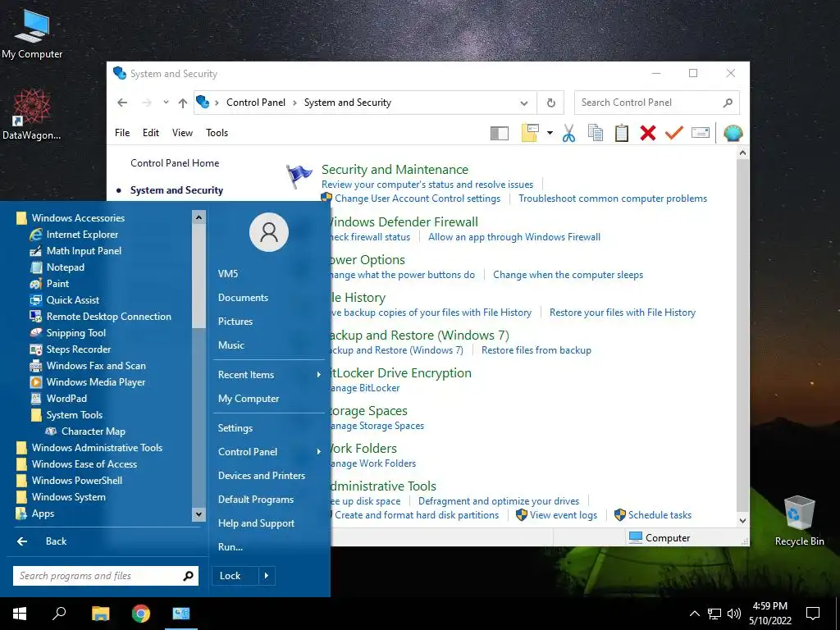The height and width of the screenshot is (630, 840).
Task: Click Documents in start menu
Action: 243,297
